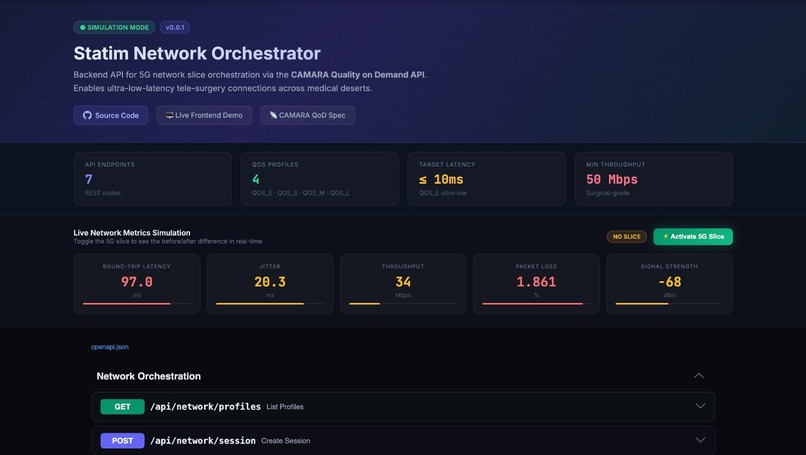
Task: Click the Throughput progress bar
Action: 403,304
